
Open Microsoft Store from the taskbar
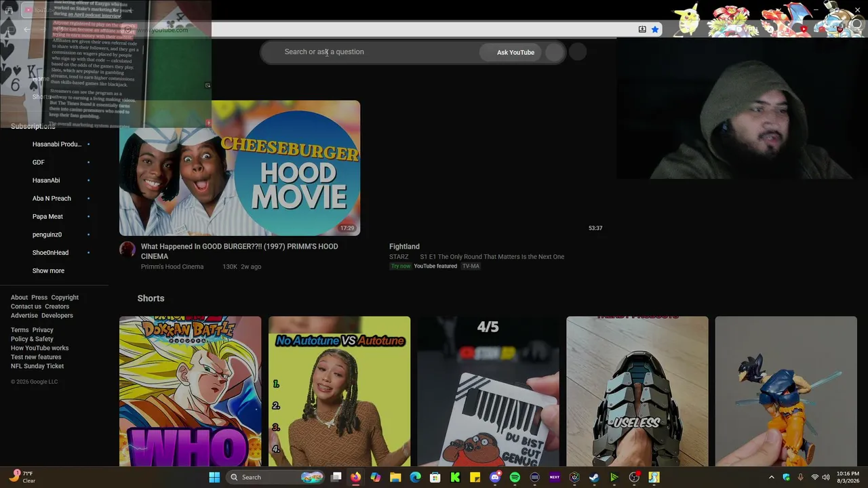(x=435, y=477)
